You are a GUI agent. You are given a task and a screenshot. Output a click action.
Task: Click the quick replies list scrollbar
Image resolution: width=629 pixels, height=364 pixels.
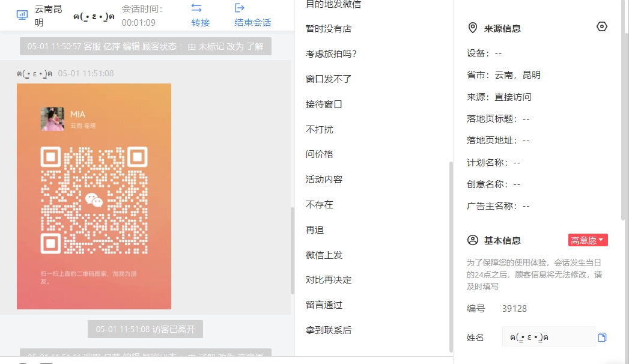coord(451,256)
